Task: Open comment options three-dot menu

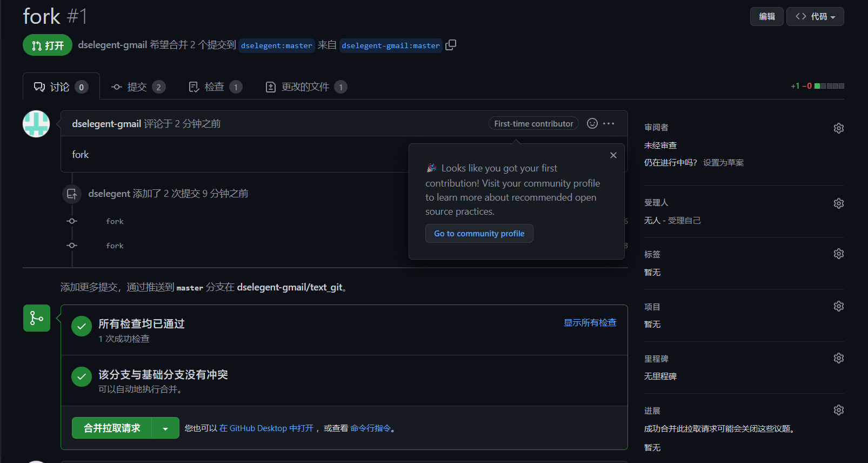Action: (609, 123)
